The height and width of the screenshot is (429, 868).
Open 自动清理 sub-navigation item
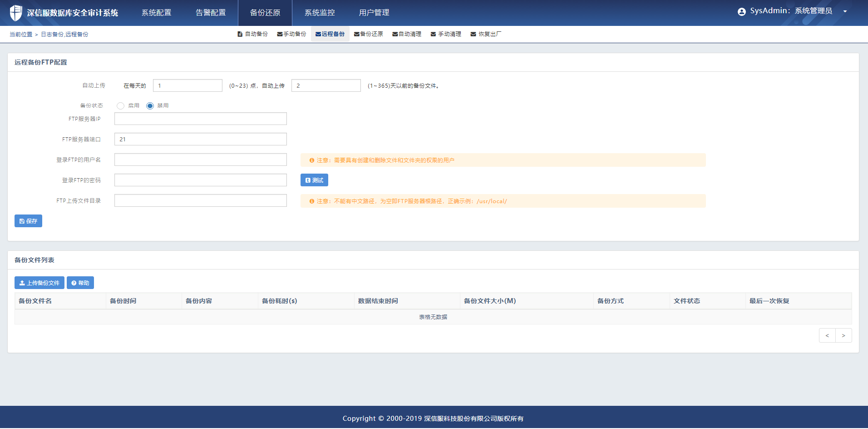(407, 34)
